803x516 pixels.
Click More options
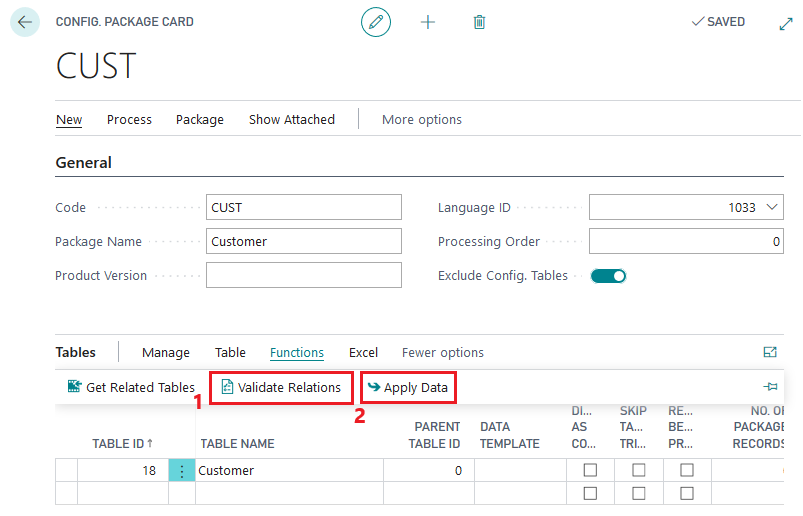point(421,119)
